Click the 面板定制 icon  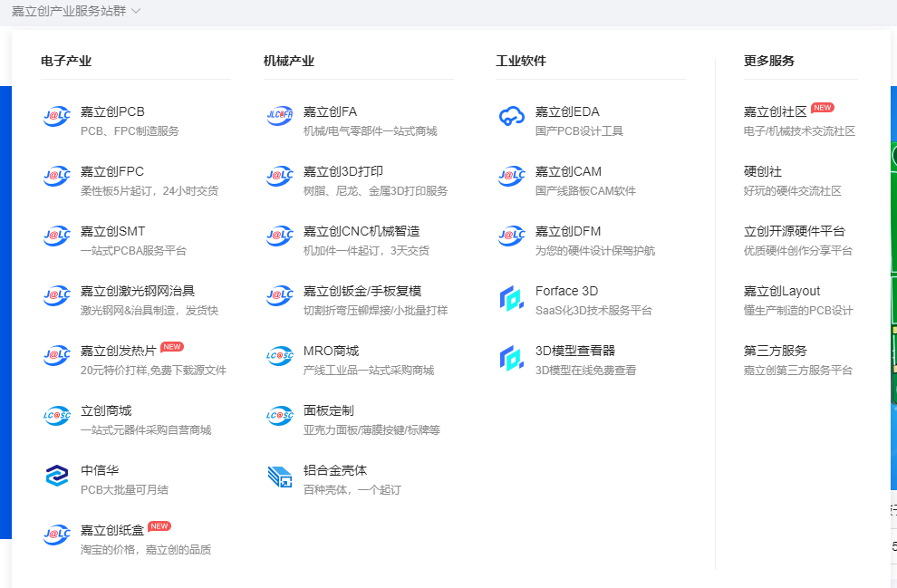[280, 415]
